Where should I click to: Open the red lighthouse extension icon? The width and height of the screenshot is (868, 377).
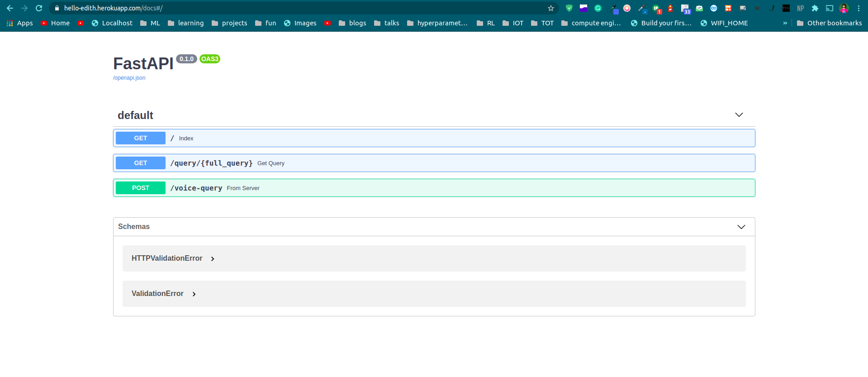[x=670, y=8]
